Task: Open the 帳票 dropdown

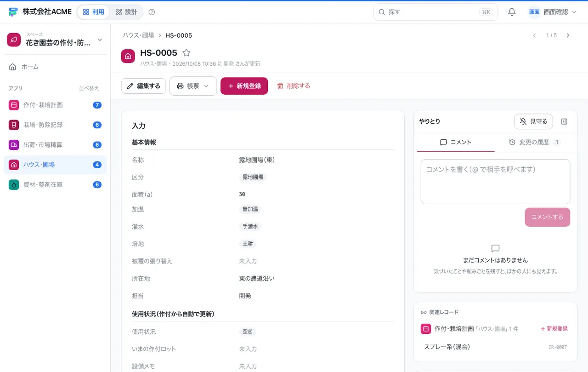Action: (193, 86)
